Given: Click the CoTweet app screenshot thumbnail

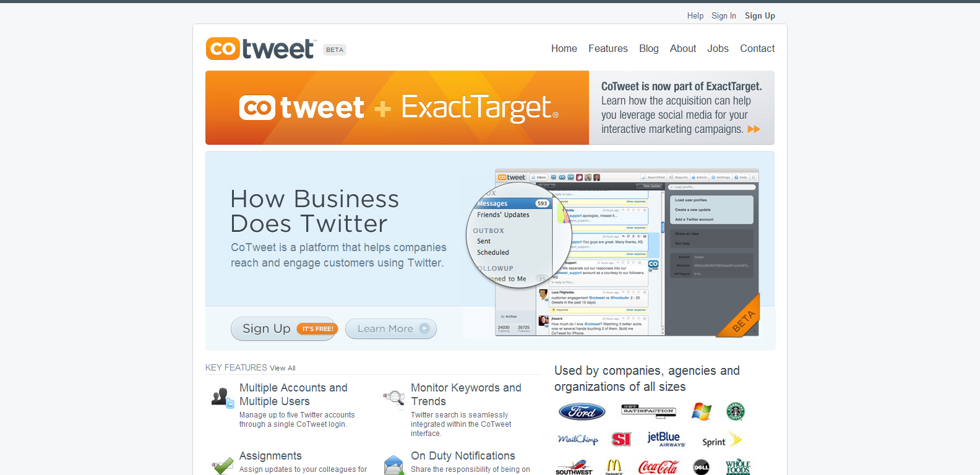Looking at the screenshot, I should pos(627,252).
